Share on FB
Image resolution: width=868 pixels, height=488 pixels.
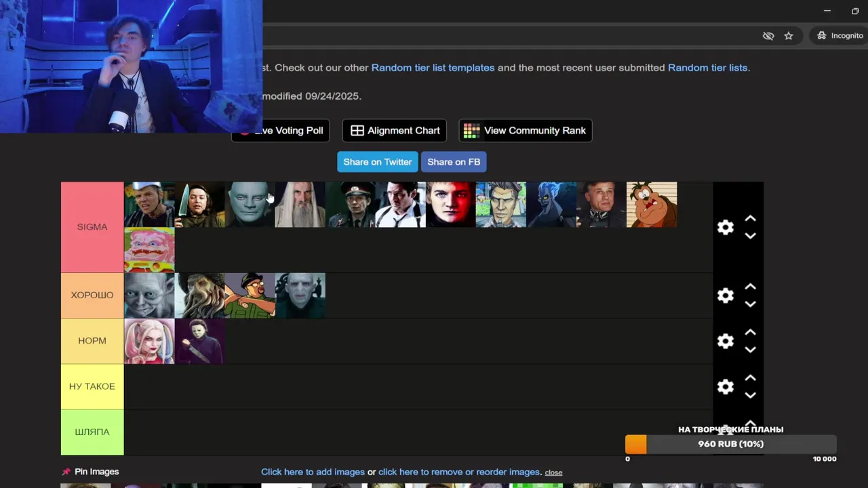click(454, 162)
